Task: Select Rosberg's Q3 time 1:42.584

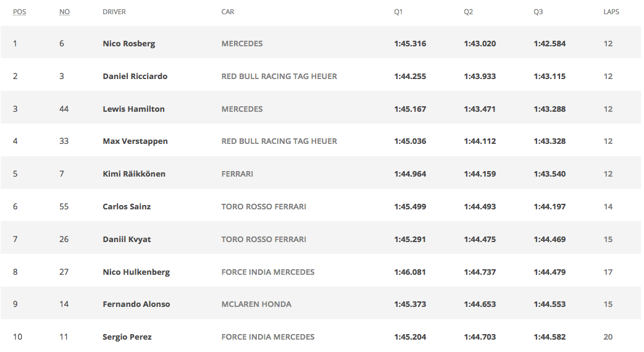Action: 550,44
